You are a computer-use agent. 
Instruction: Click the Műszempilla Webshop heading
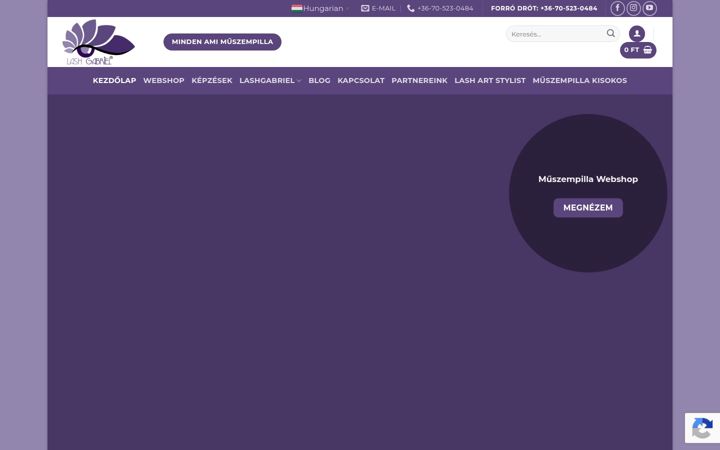(588, 179)
